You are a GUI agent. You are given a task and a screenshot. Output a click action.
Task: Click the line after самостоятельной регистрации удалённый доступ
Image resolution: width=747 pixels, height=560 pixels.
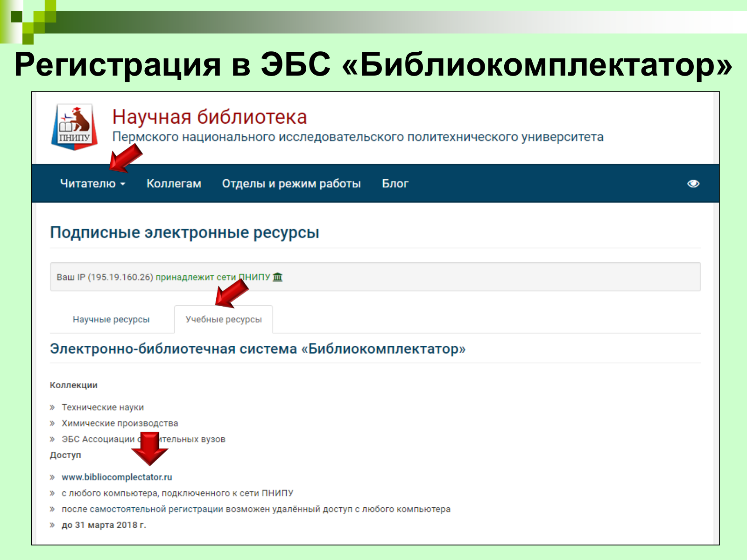[256, 509]
